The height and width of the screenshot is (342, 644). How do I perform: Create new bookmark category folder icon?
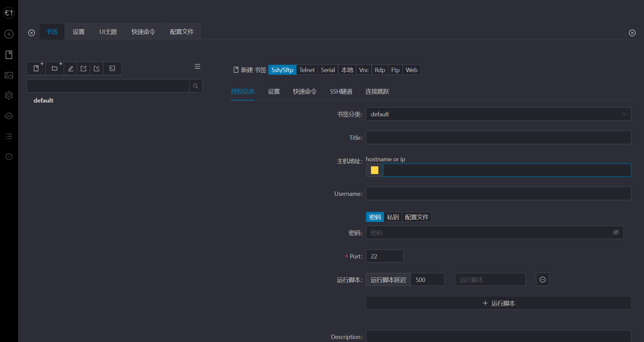point(55,68)
